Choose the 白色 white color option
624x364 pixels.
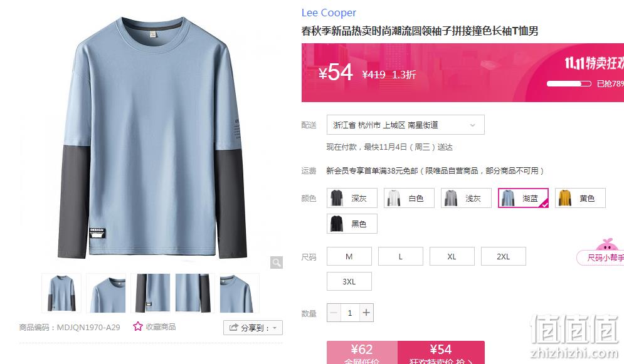click(409, 198)
